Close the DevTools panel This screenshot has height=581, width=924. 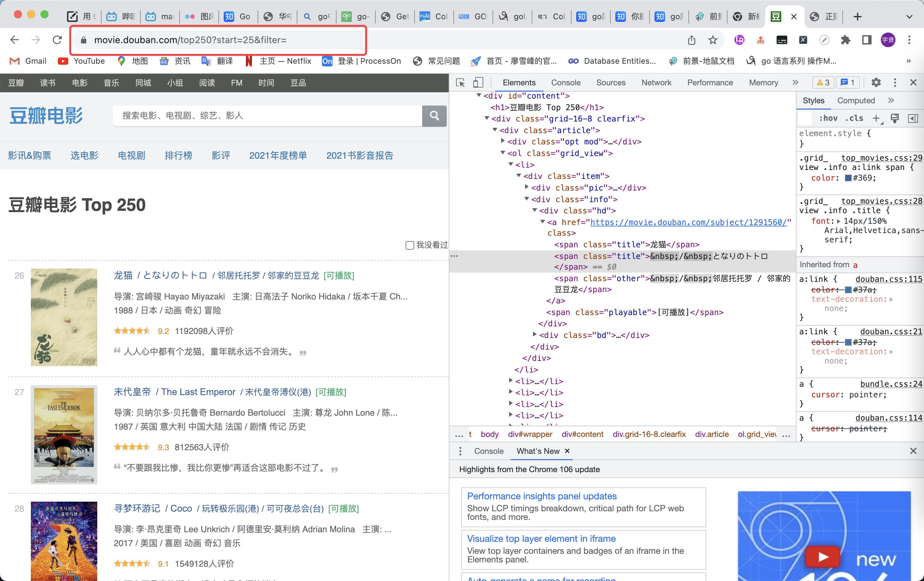pyautogui.click(x=913, y=83)
